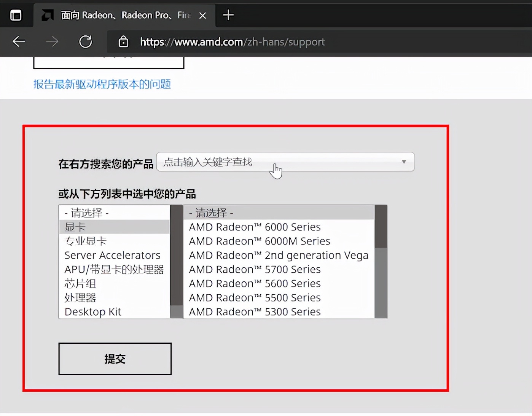Choose AMD Radeon 5700 Series option
The image size is (532, 416).
[x=255, y=269]
